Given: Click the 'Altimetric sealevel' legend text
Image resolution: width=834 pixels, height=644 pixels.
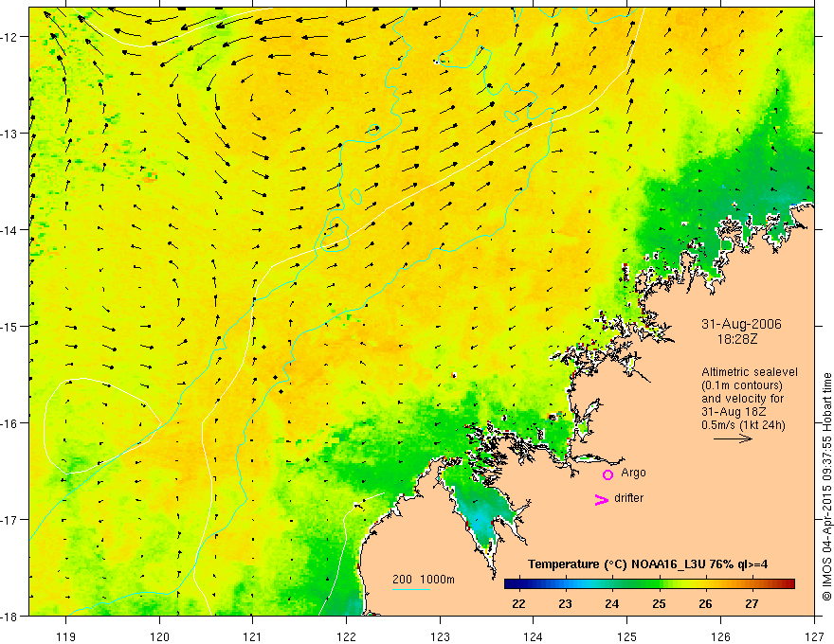Looking at the screenshot, I should 750,372.
